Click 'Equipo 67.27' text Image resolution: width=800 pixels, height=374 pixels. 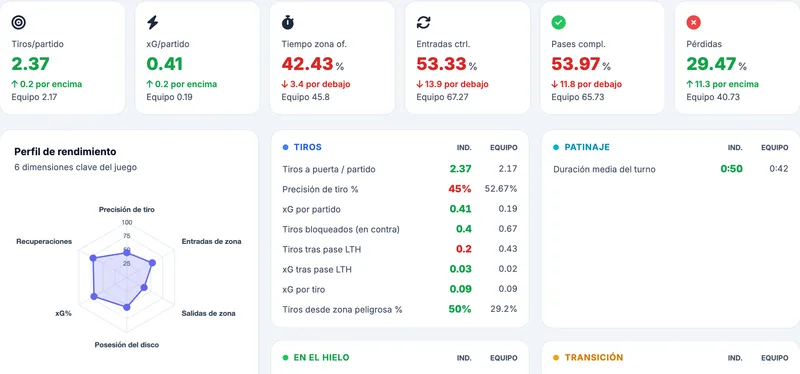pos(442,97)
